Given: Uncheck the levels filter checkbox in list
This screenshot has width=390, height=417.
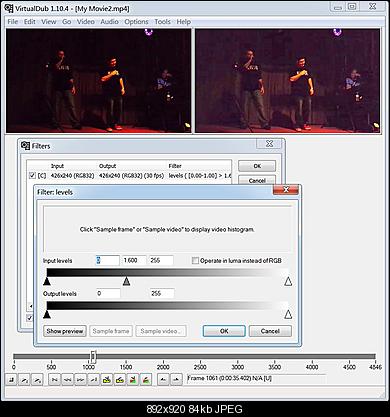Looking at the screenshot, I should [x=32, y=175].
